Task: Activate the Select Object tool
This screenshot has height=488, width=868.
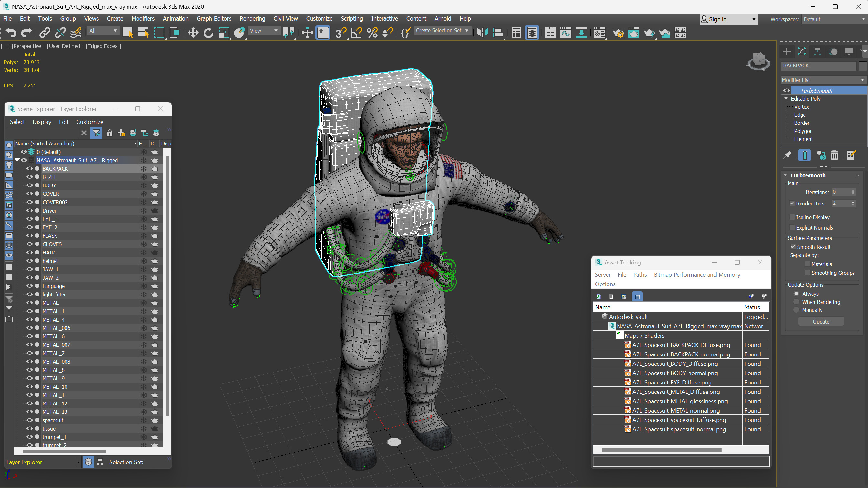Action: tap(128, 33)
